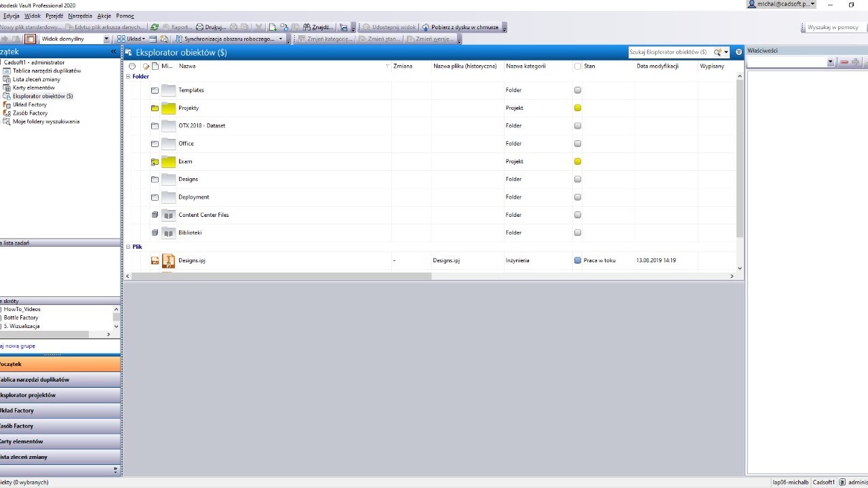
Task: Collapse left pane with double chevron
Action: [114, 52]
